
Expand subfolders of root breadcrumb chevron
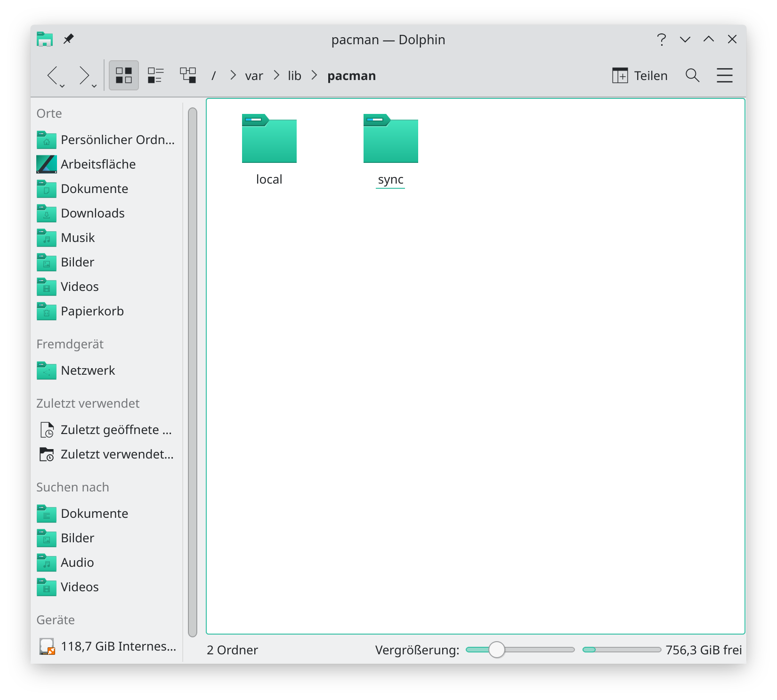[233, 75]
